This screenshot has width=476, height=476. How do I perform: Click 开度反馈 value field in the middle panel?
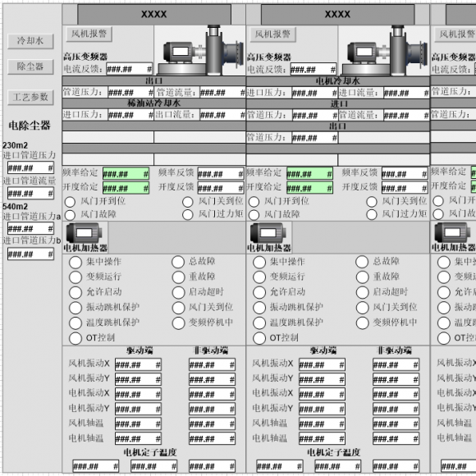405,188
